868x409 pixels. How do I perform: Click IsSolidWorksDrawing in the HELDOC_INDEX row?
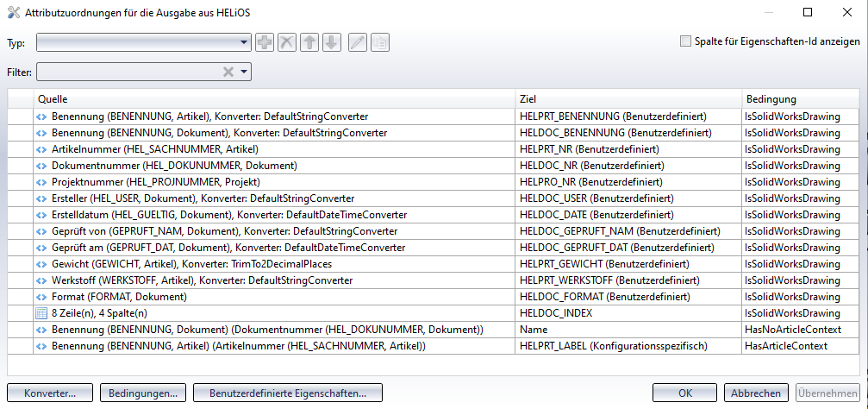(x=801, y=313)
